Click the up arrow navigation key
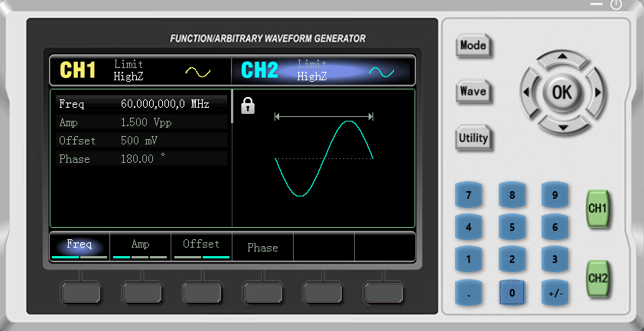Screen dimensions: 644x331 click(x=563, y=59)
